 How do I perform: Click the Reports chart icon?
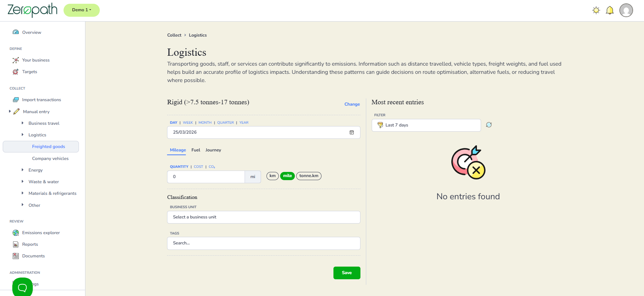pos(16,244)
